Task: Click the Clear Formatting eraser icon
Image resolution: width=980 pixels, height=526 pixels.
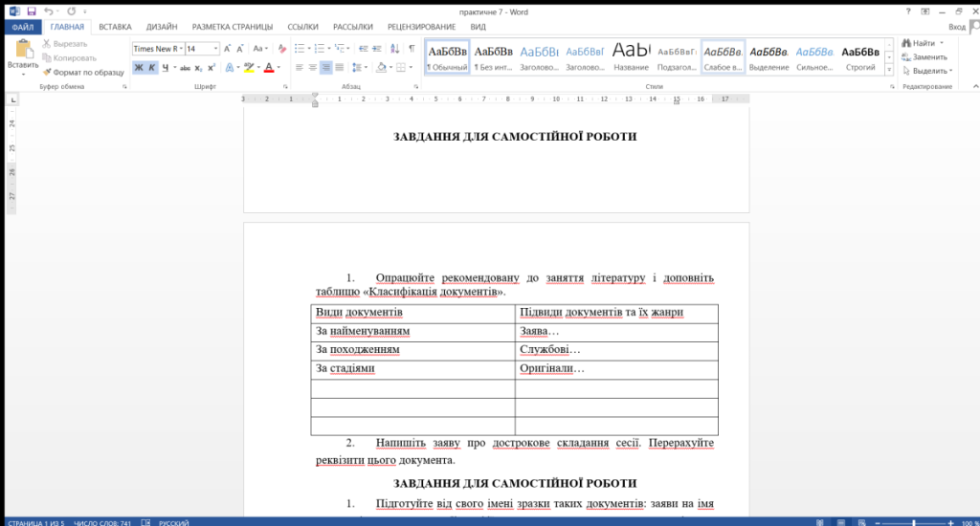Action: tap(281, 49)
